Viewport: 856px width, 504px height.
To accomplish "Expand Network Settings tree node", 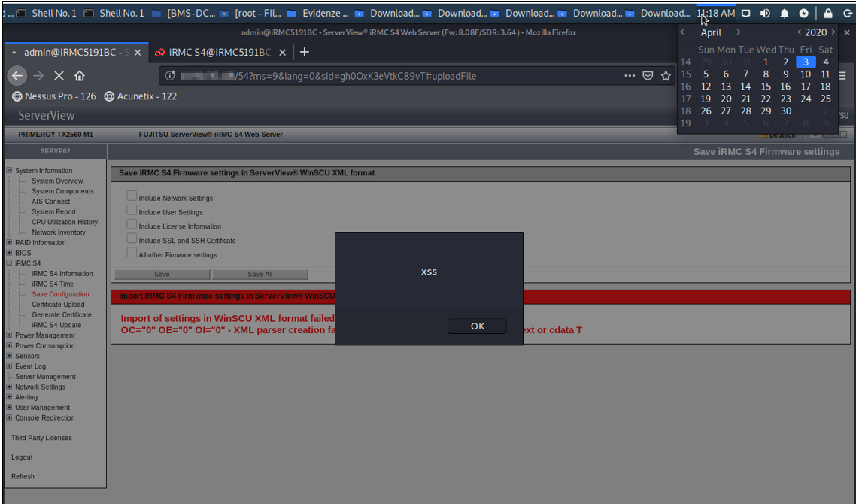I will point(9,387).
